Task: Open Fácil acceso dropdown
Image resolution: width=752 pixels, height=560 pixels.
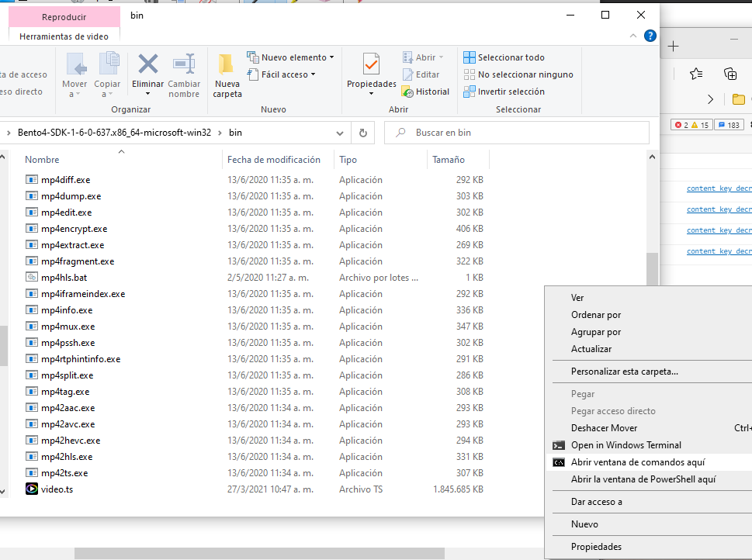Action: 282,74
